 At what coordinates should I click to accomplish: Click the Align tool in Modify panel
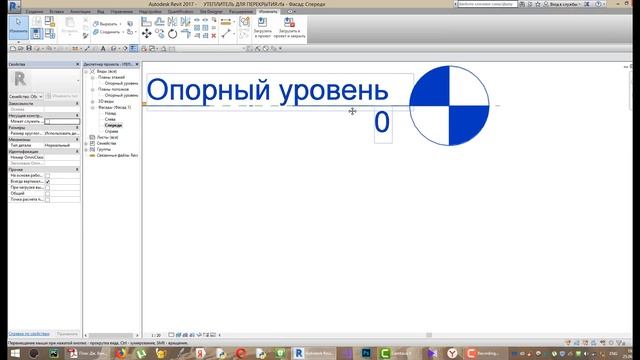click(146, 22)
